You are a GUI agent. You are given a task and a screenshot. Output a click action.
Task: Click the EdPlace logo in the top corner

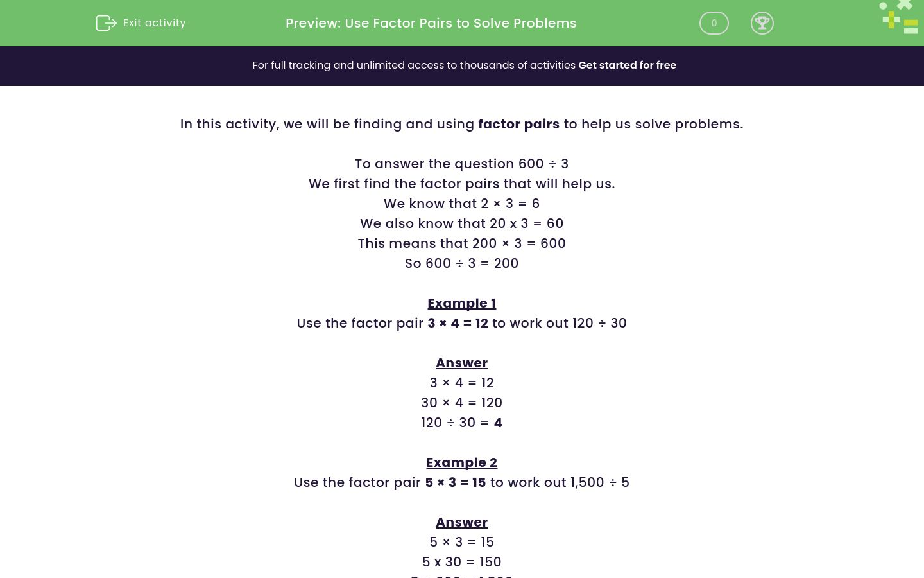(x=898, y=17)
